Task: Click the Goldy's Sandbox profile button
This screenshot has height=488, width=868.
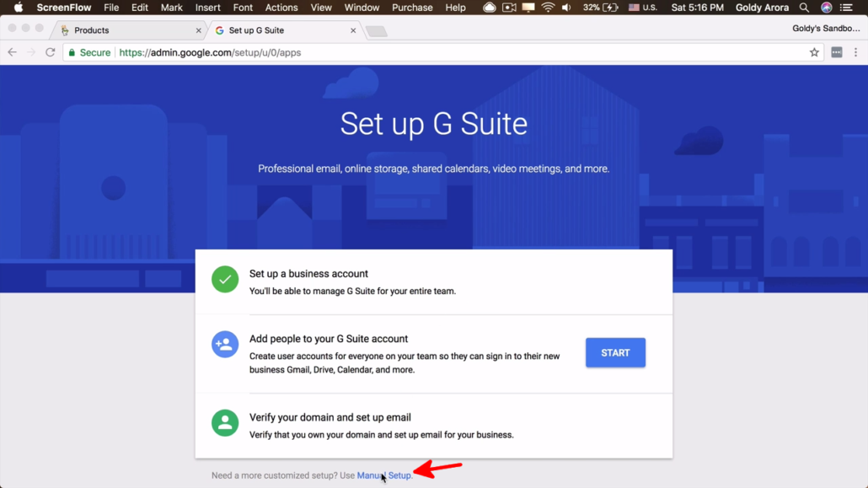Action: 826,29
